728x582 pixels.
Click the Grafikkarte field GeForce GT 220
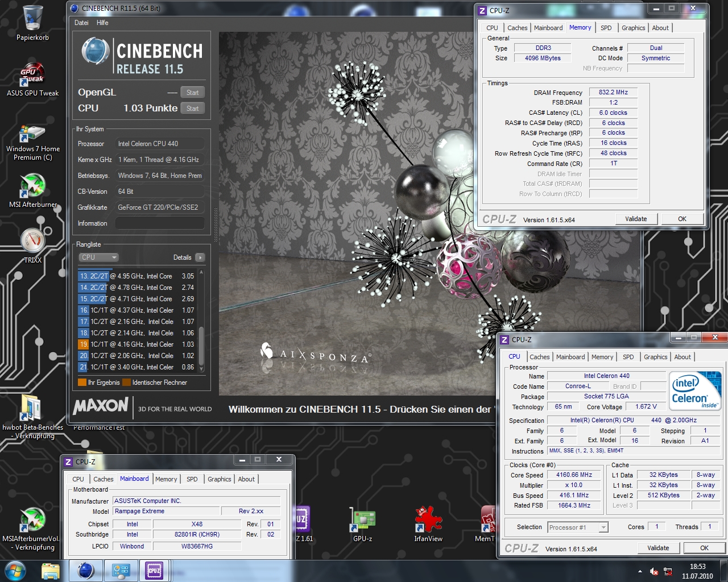pyautogui.click(x=160, y=207)
